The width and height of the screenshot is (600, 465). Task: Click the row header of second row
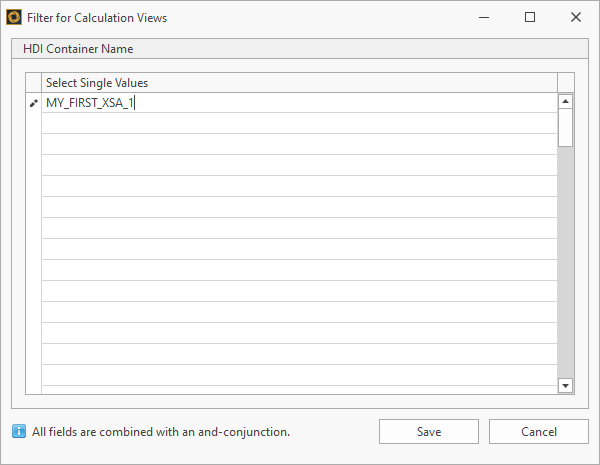coord(33,123)
